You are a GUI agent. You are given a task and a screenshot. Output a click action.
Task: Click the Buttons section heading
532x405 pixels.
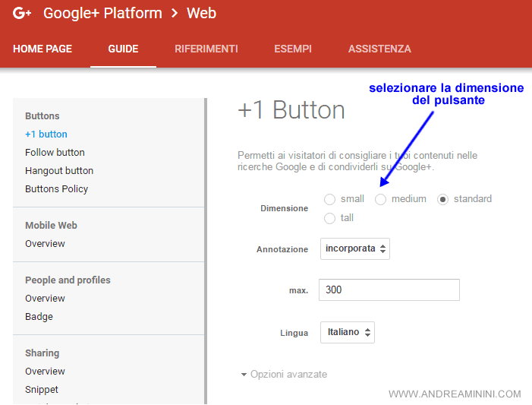[x=42, y=115]
